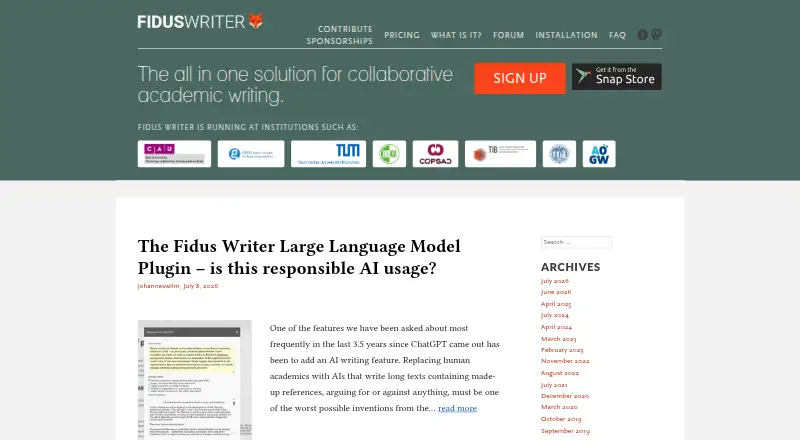Open the March 2023 archive
This screenshot has height=440, width=800.
point(559,339)
